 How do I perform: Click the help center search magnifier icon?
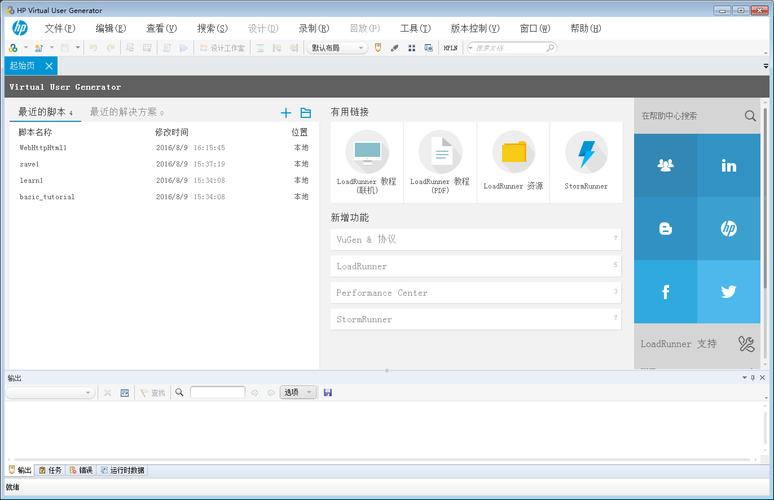(750, 116)
